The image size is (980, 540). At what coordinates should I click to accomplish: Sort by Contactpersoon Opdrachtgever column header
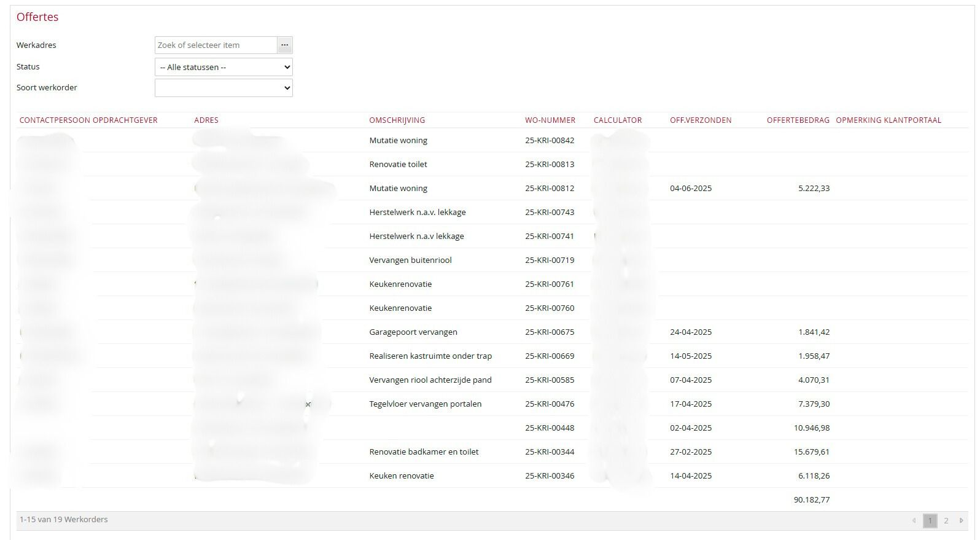pos(88,120)
